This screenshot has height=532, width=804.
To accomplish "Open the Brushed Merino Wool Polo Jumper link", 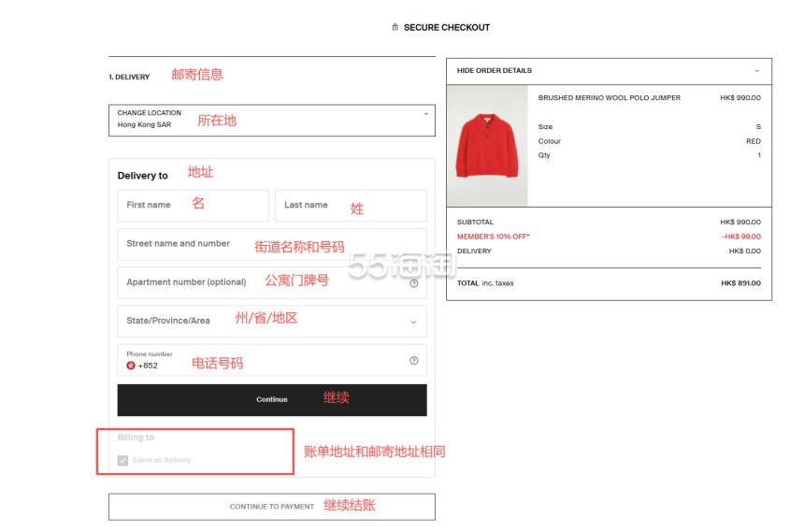I will tap(609, 98).
